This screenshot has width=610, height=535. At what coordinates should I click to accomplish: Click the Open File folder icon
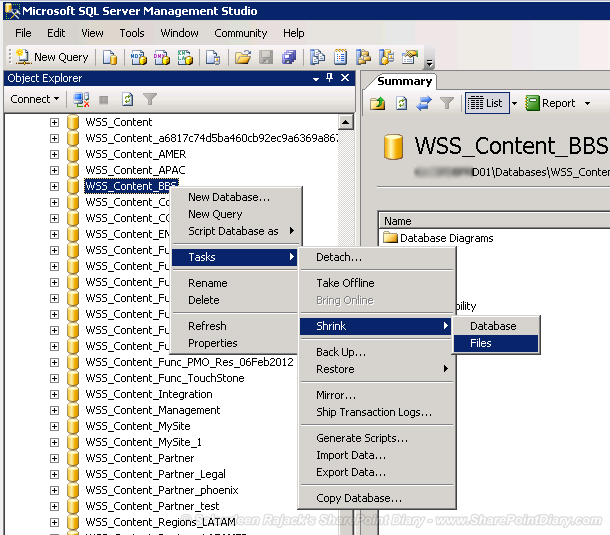243,57
